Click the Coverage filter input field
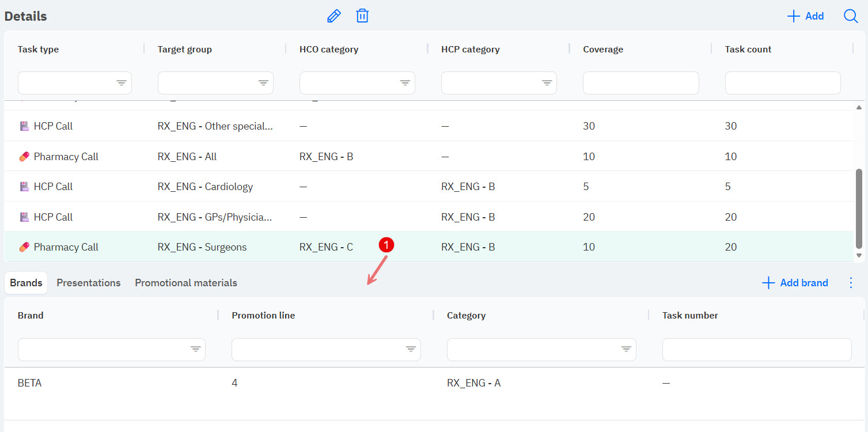The image size is (868, 432). pos(640,83)
